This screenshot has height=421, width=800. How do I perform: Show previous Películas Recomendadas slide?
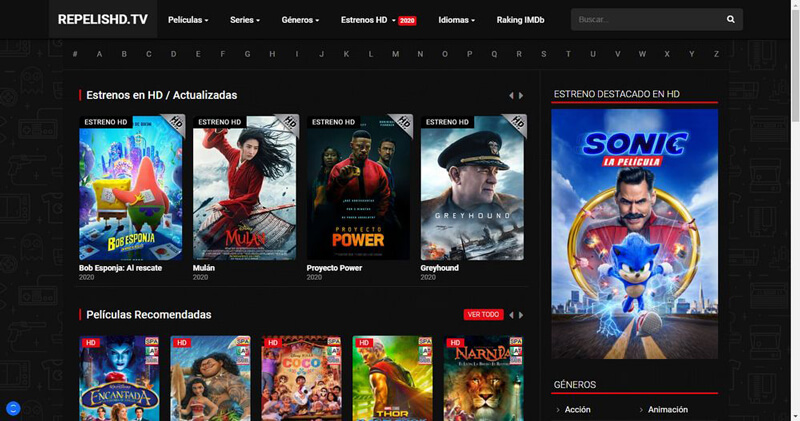(x=511, y=315)
